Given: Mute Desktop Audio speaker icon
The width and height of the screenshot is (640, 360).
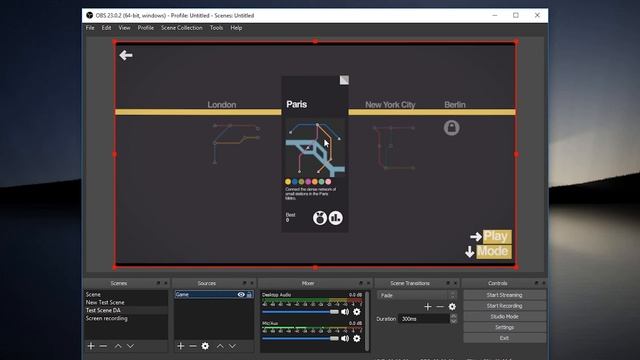Looking at the screenshot, I should click(345, 312).
